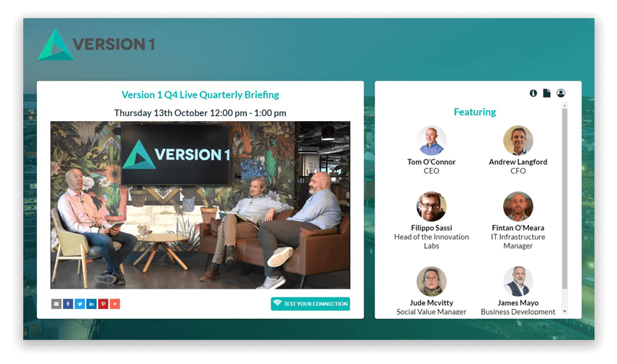
Task: Select Fintan O'Meara's profile photo
Action: point(518,207)
